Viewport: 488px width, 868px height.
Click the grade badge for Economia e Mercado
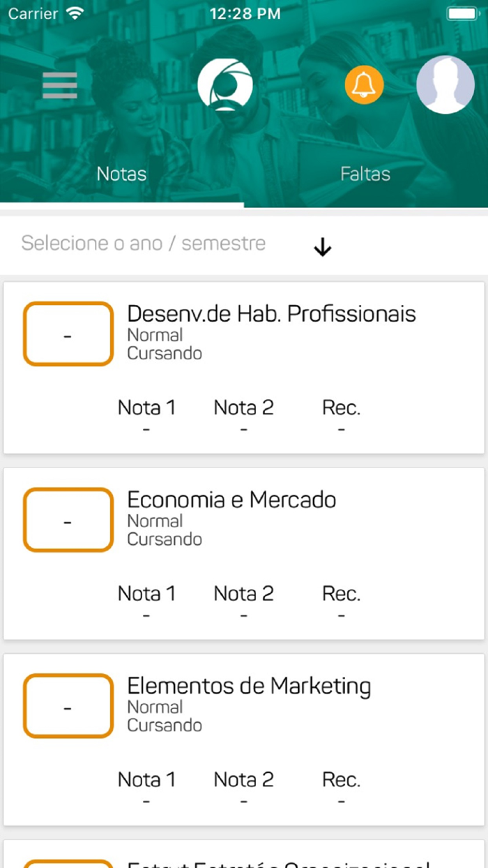click(68, 519)
